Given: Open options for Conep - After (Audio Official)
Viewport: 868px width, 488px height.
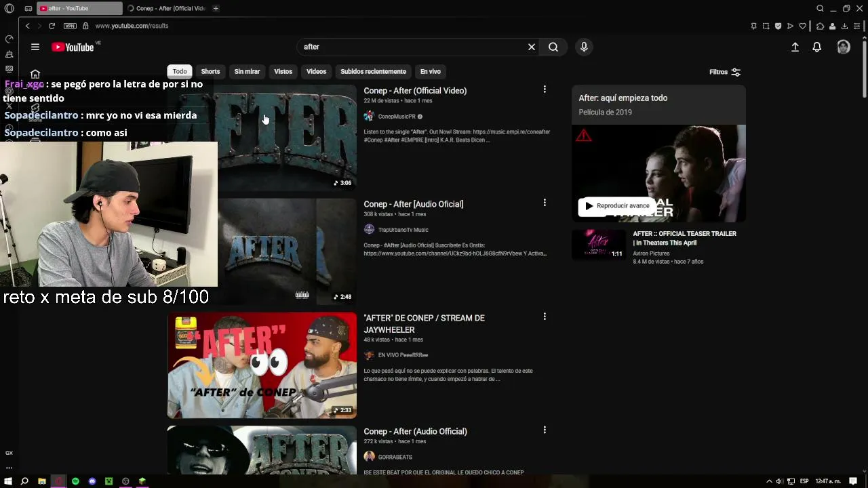Looking at the screenshot, I should (x=545, y=430).
